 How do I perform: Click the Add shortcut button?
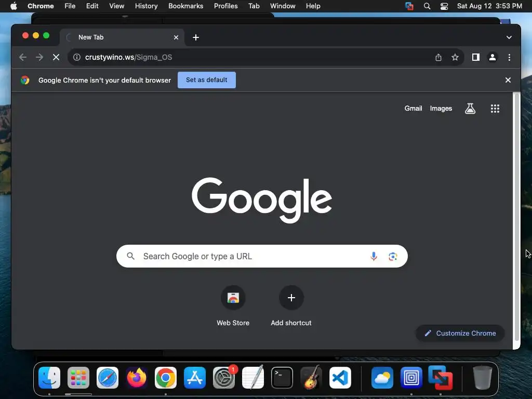pyautogui.click(x=291, y=307)
